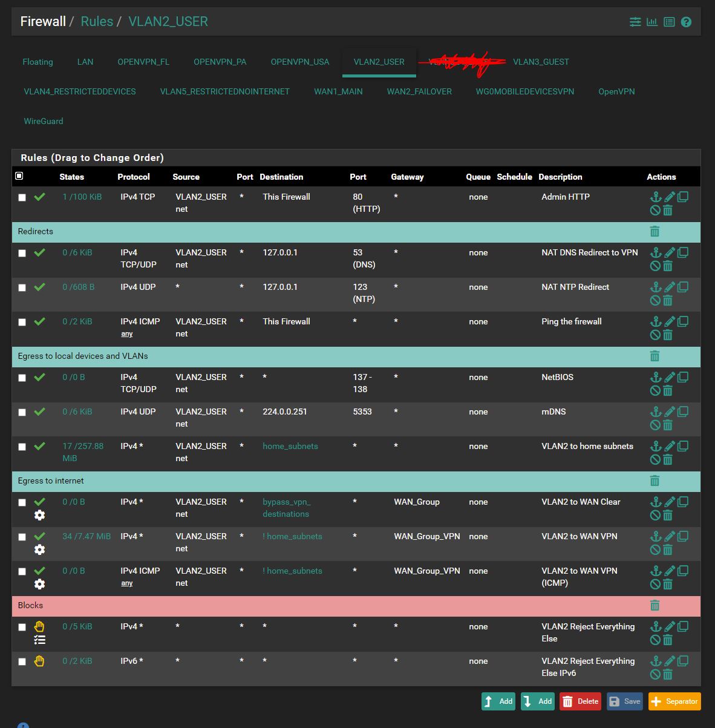The width and height of the screenshot is (715, 728).
Task: Click the help icon in the page header
Action: point(686,22)
